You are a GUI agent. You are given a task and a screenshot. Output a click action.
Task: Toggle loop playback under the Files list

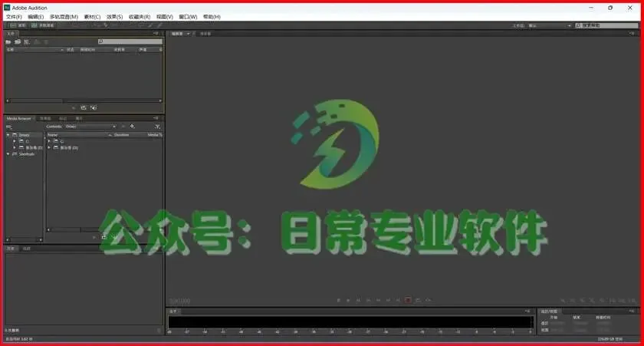(x=84, y=107)
